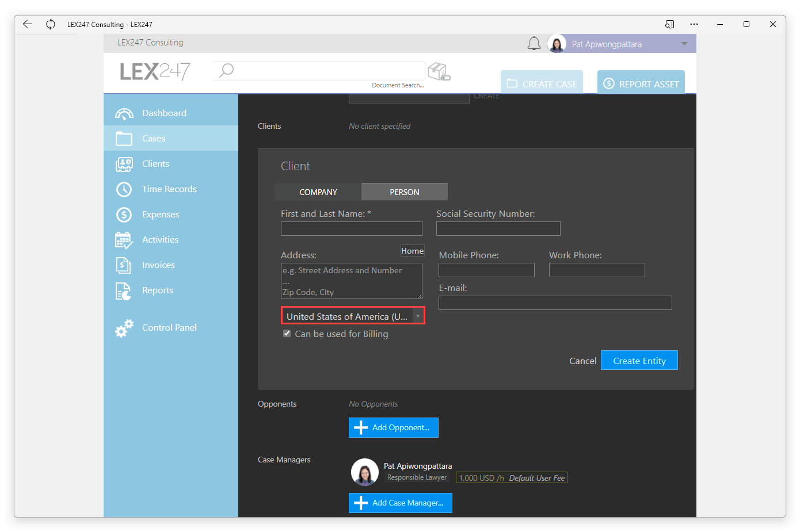Click the Mobile Phone field
The width and height of the screenshot is (800, 532).
tap(487, 270)
